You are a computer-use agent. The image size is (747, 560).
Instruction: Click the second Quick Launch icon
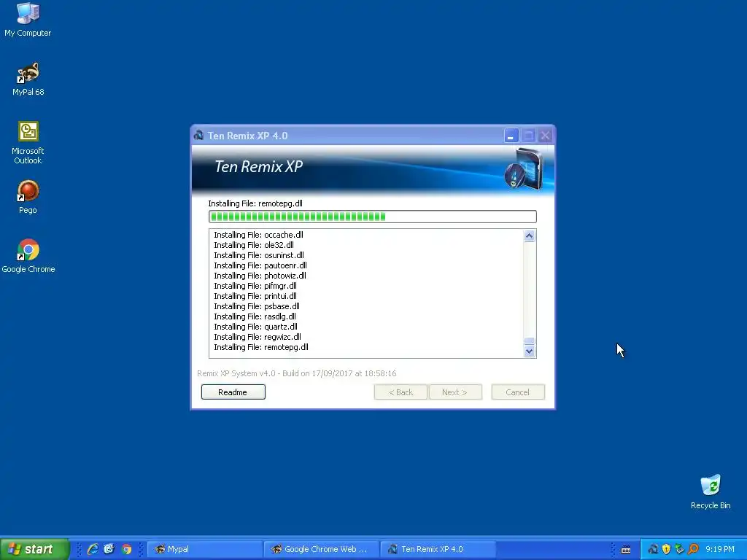(x=109, y=549)
